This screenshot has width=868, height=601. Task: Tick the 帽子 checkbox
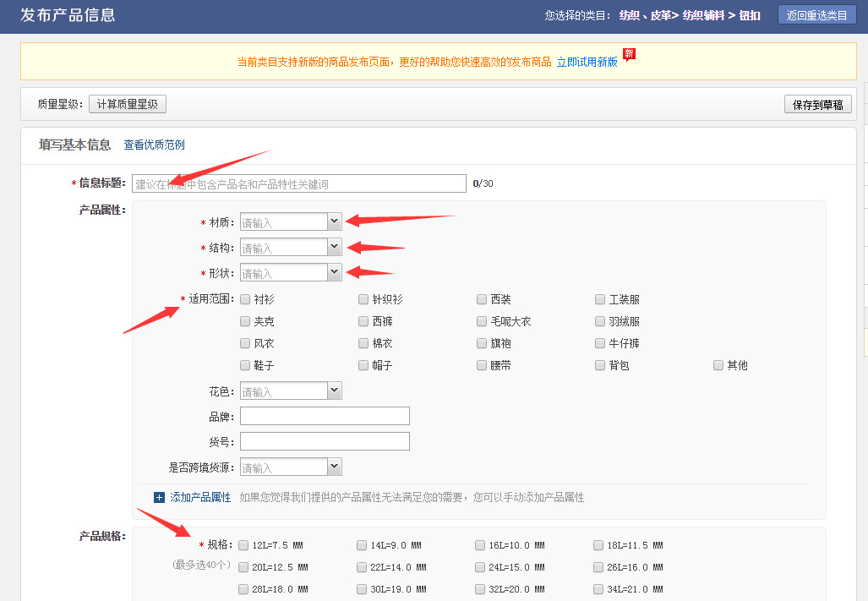pyautogui.click(x=363, y=365)
